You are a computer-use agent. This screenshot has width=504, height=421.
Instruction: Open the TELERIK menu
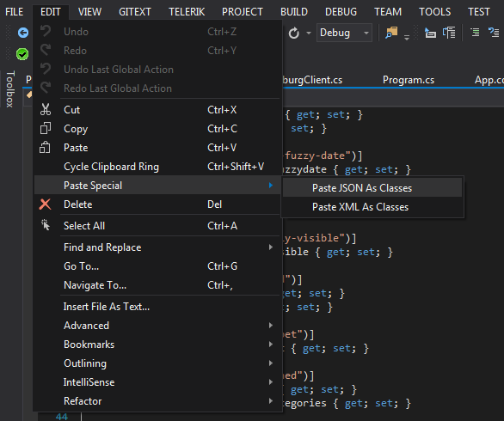[x=187, y=12]
